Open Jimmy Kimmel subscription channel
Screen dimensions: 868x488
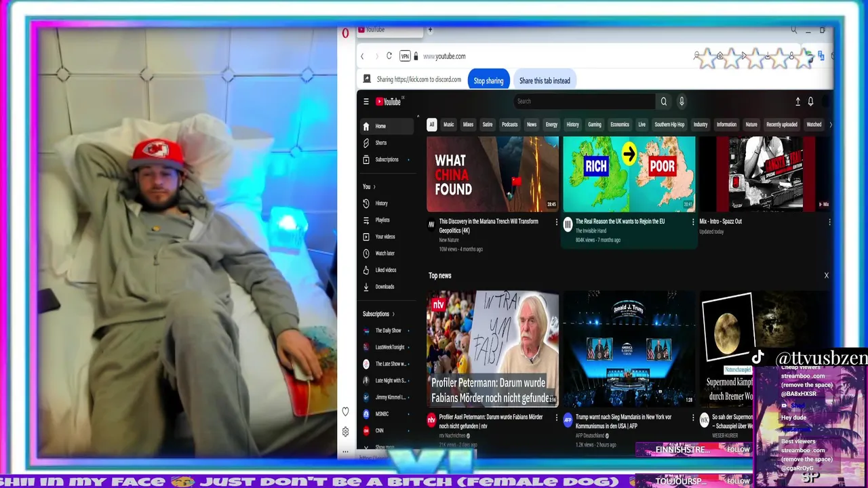click(x=387, y=397)
